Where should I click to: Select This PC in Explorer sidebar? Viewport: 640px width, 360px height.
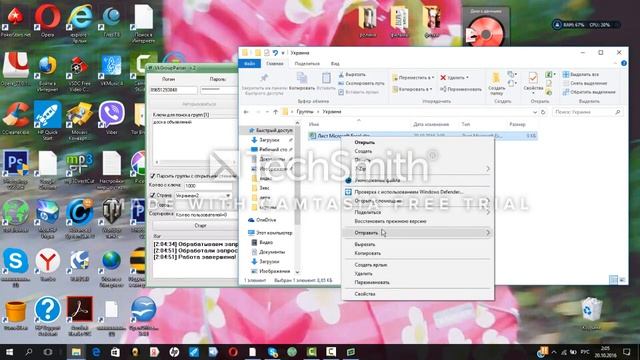click(x=270, y=233)
